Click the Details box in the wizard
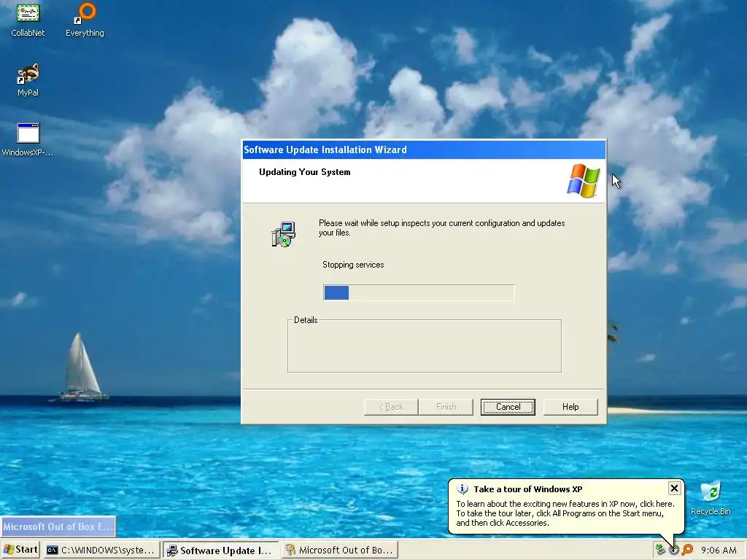 tap(425, 346)
